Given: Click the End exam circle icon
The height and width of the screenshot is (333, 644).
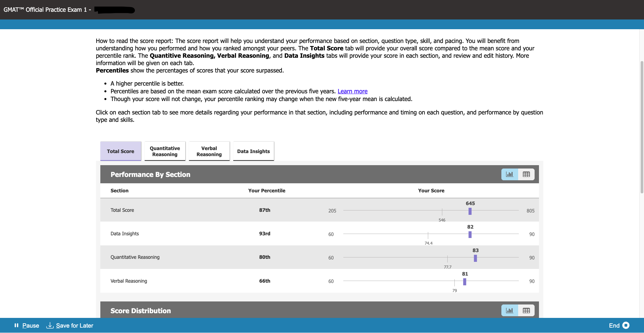Looking at the screenshot, I should (626, 325).
